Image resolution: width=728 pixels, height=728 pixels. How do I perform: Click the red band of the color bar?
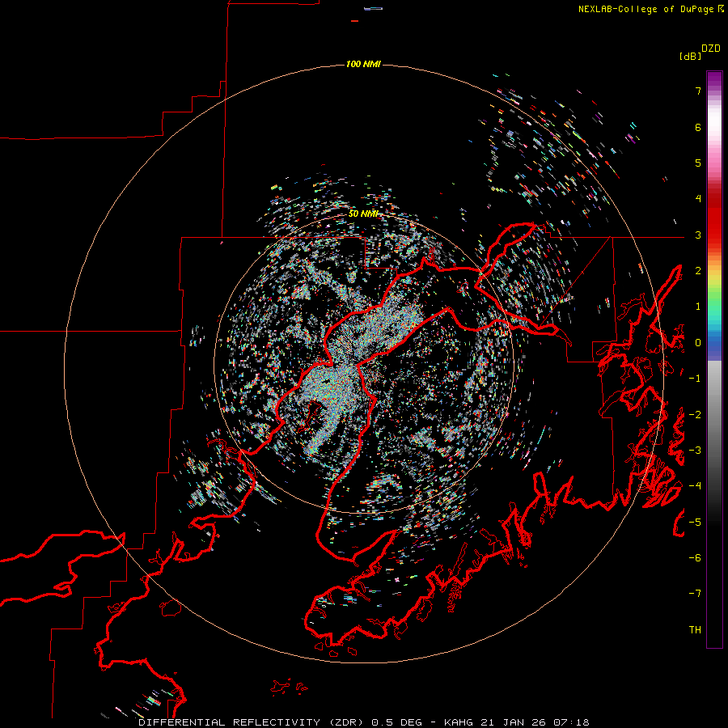click(x=714, y=223)
